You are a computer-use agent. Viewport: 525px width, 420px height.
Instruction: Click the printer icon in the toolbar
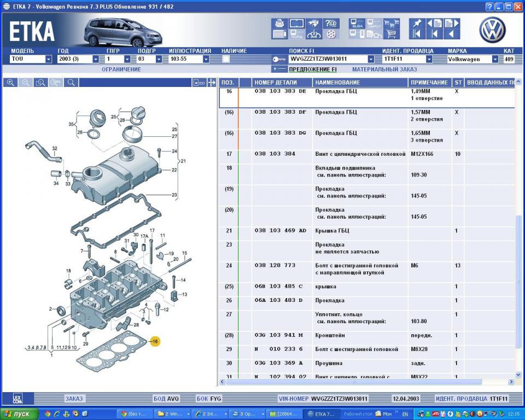pyautogui.click(x=279, y=23)
